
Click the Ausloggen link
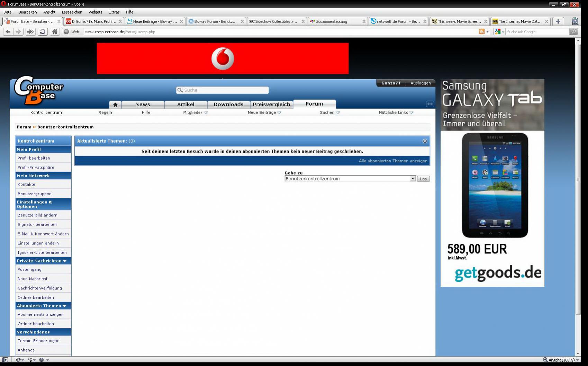pos(420,83)
